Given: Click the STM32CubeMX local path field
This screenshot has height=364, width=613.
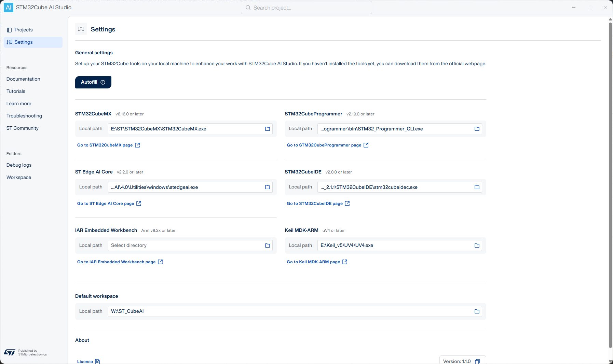Looking at the screenshot, I should (190, 129).
